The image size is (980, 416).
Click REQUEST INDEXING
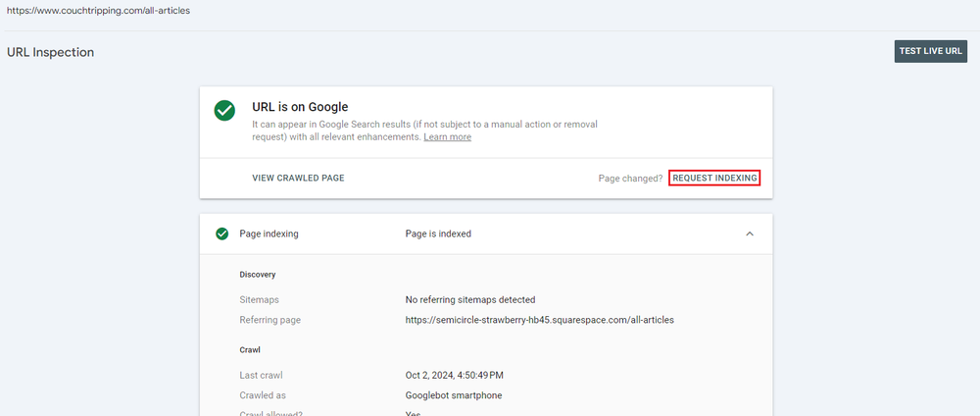(715, 179)
